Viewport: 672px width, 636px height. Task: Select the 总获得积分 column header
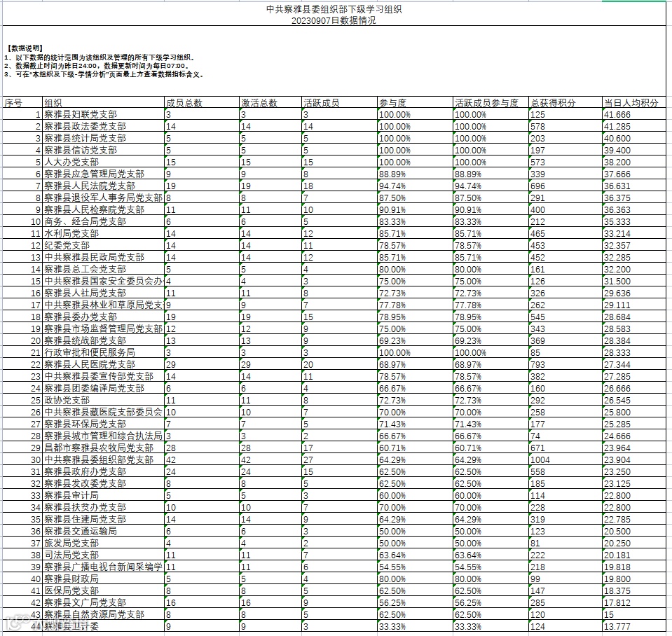pyautogui.click(x=565, y=103)
